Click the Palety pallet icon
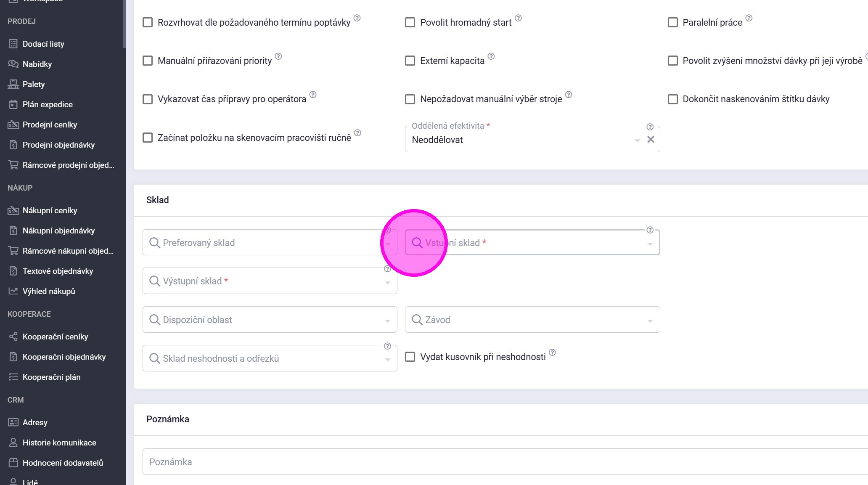Screen dimensions: 868x485 pos(13,84)
